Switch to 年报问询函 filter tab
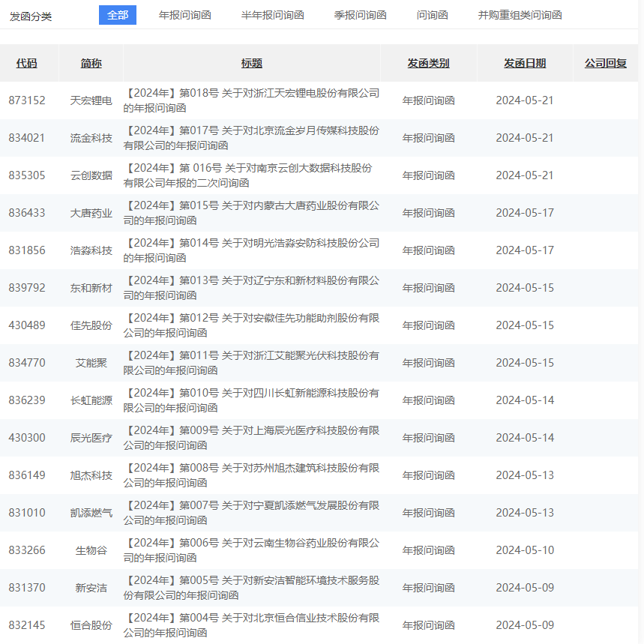 coord(185,15)
